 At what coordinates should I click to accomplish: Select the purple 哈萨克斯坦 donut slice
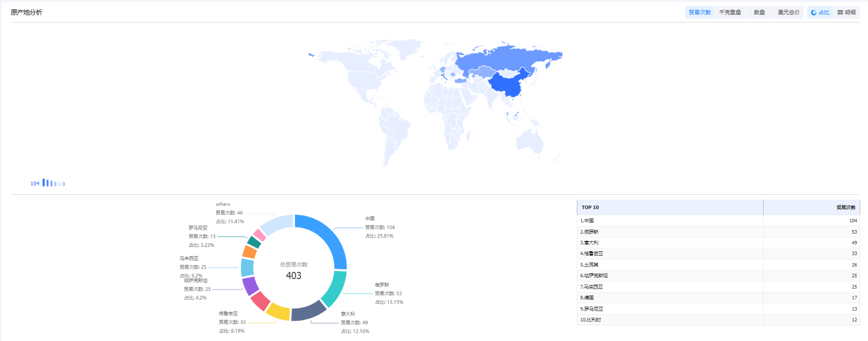[250, 286]
